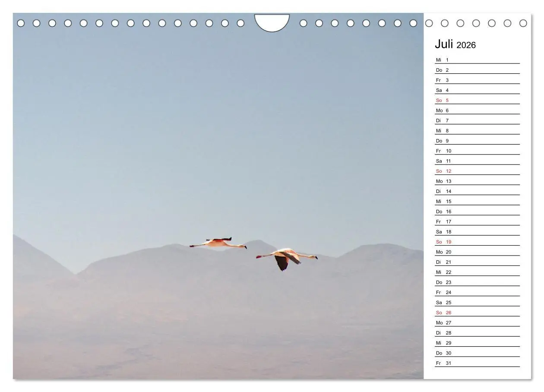Select calendar row 'Fr 17'

click(x=477, y=221)
